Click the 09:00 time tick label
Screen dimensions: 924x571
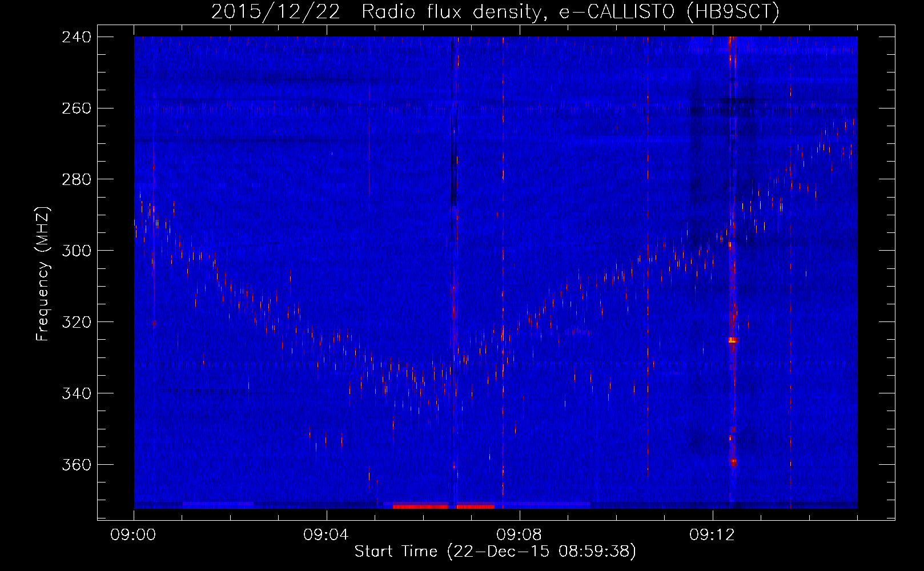134,535
